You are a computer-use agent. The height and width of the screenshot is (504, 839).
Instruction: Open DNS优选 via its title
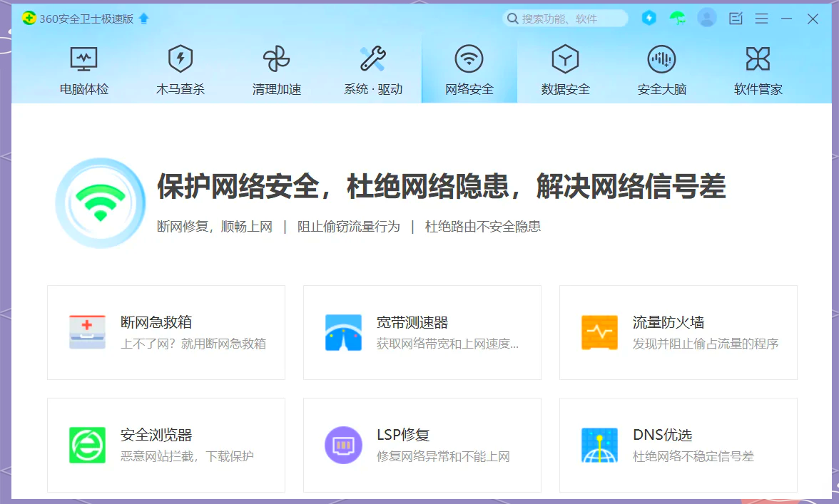(x=662, y=435)
